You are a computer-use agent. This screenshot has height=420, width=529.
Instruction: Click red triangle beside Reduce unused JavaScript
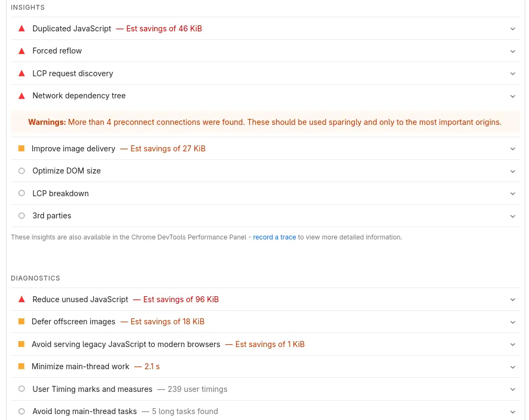(22, 299)
